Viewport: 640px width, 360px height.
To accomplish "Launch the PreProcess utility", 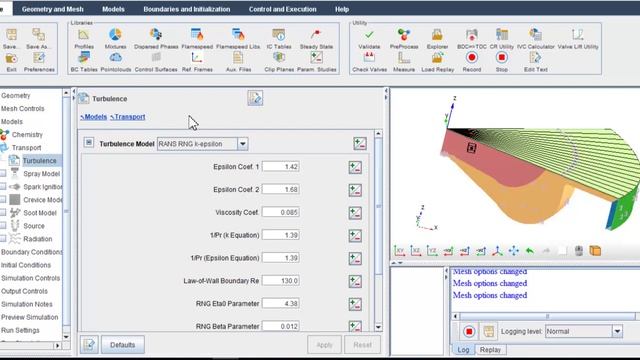I will [x=404, y=39].
